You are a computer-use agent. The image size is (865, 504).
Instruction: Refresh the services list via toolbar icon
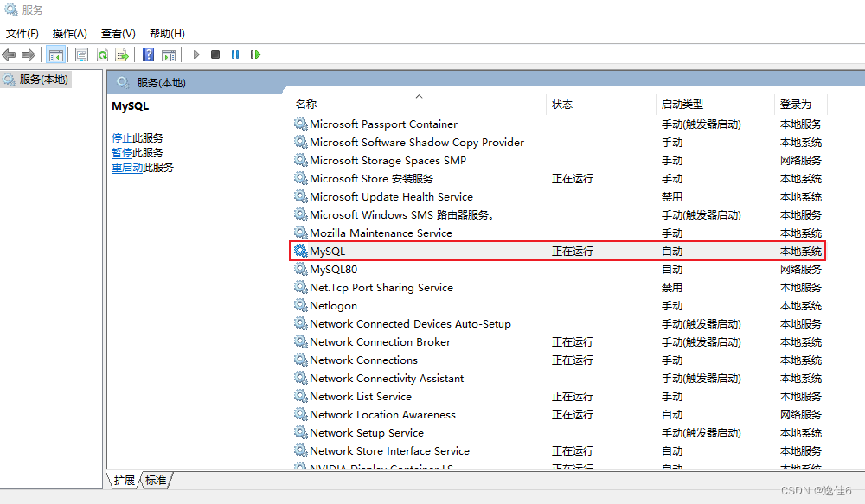click(x=102, y=54)
